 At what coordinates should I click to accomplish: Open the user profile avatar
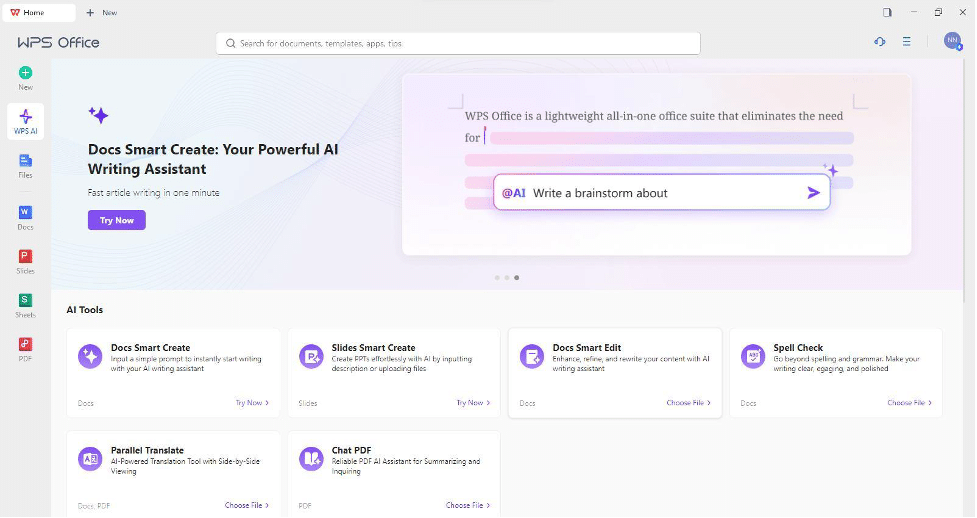952,41
